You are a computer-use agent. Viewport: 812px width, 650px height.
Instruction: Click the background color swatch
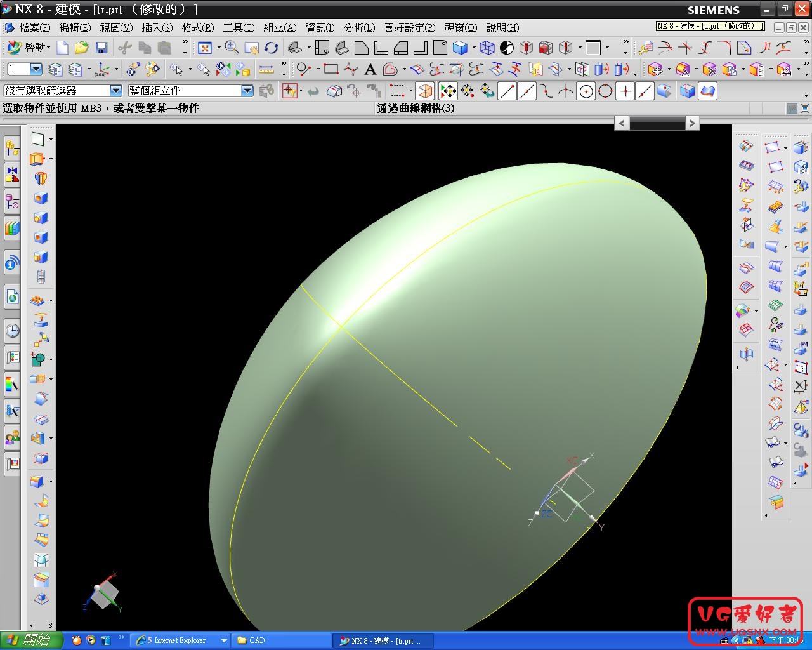point(593,48)
